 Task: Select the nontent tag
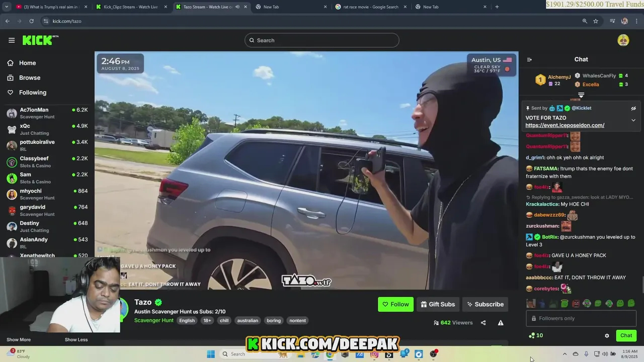(x=297, y=320)
